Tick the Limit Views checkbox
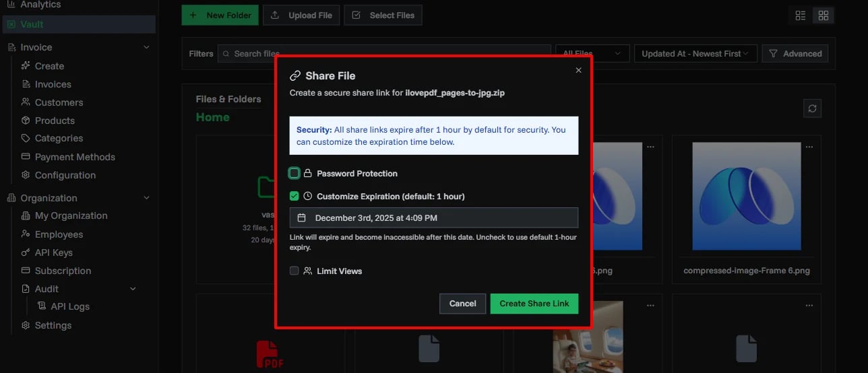 (294, 271)
